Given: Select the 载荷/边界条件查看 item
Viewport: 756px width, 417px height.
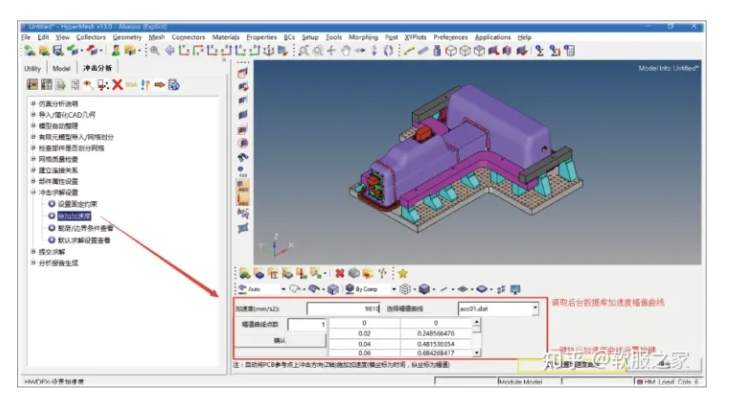Looking at the screenshot, I should (x=85, y=228).
